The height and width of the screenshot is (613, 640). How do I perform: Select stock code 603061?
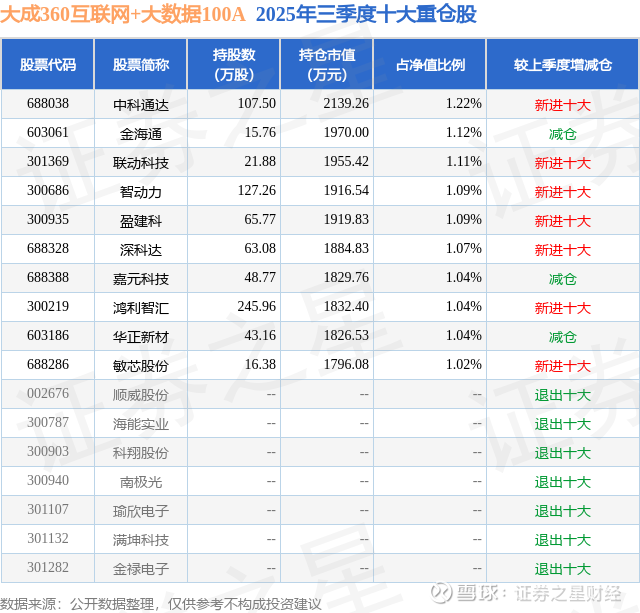tap(48, 132)
